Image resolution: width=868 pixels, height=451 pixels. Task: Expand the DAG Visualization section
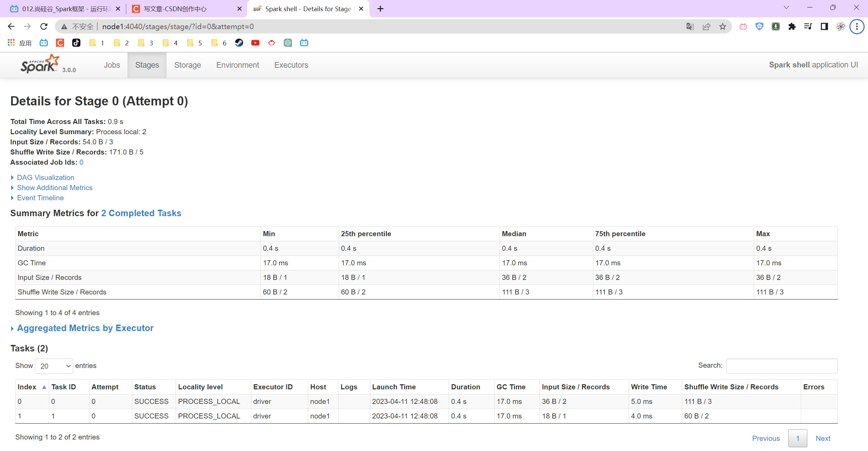[x=45, y=177]
